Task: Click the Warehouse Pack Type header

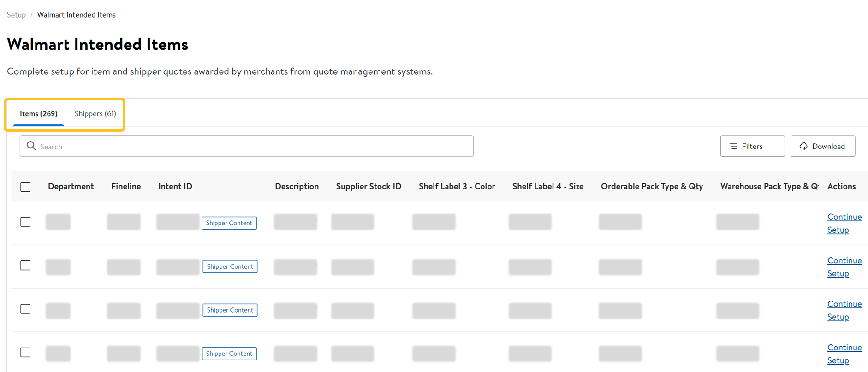Action: (x=769, y=186)
